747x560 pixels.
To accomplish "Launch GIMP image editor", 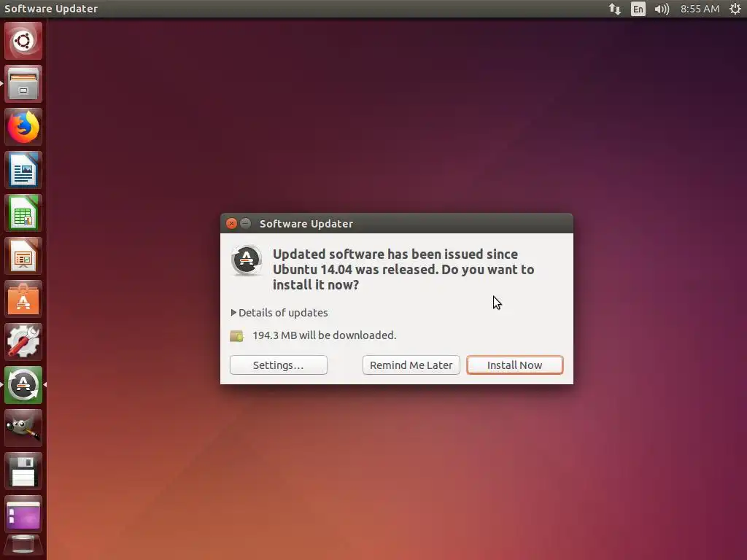I will [x=23, y=427].
